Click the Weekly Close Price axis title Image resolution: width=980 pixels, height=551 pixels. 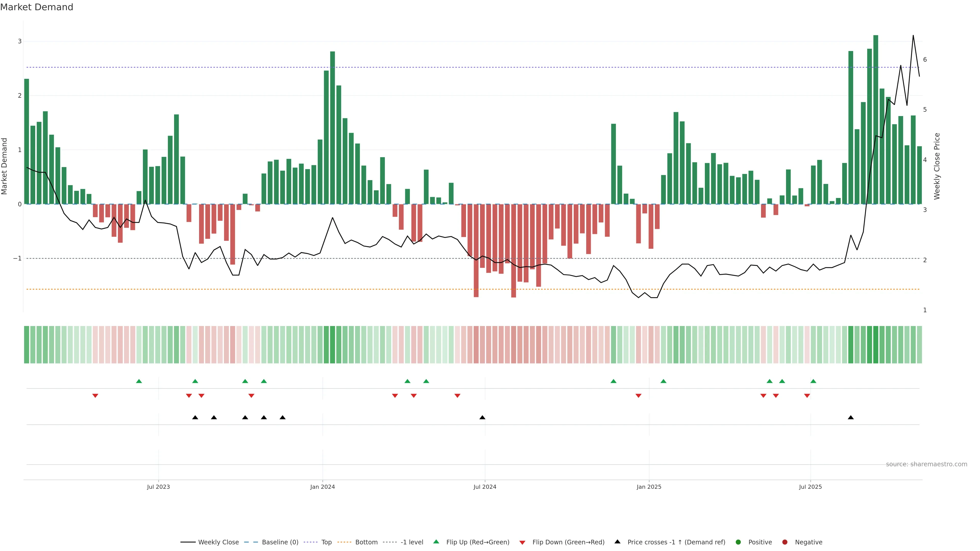937,166
